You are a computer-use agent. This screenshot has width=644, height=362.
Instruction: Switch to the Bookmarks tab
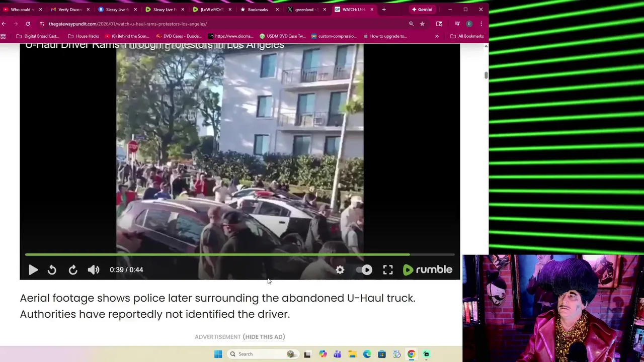click(x=258, y=10)
